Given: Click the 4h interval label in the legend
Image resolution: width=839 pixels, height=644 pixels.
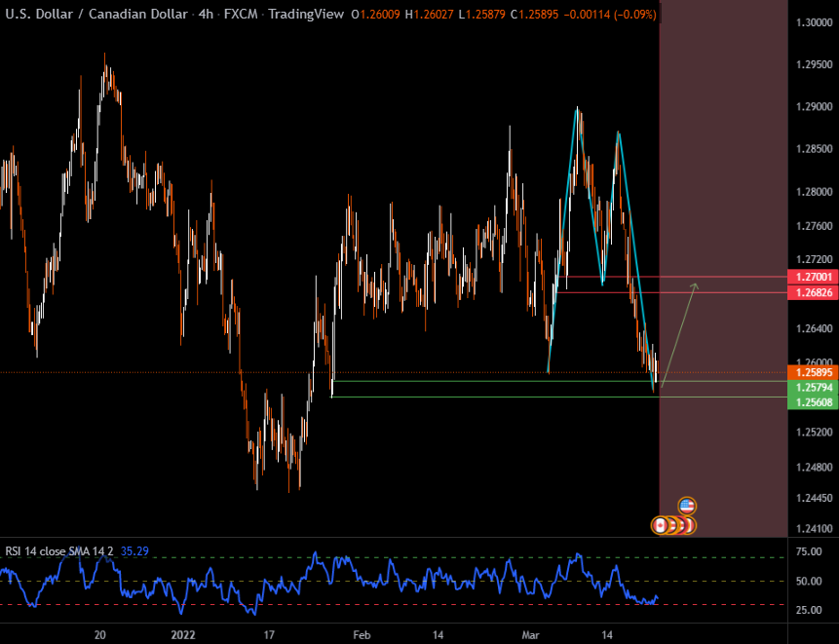Looking at the screenshot, I should [206, 15].
